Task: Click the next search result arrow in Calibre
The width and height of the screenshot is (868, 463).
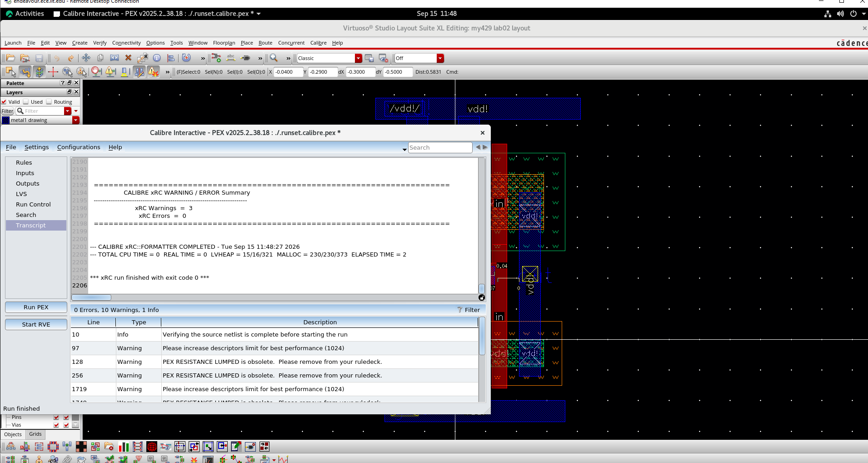Action: (485, 147)
